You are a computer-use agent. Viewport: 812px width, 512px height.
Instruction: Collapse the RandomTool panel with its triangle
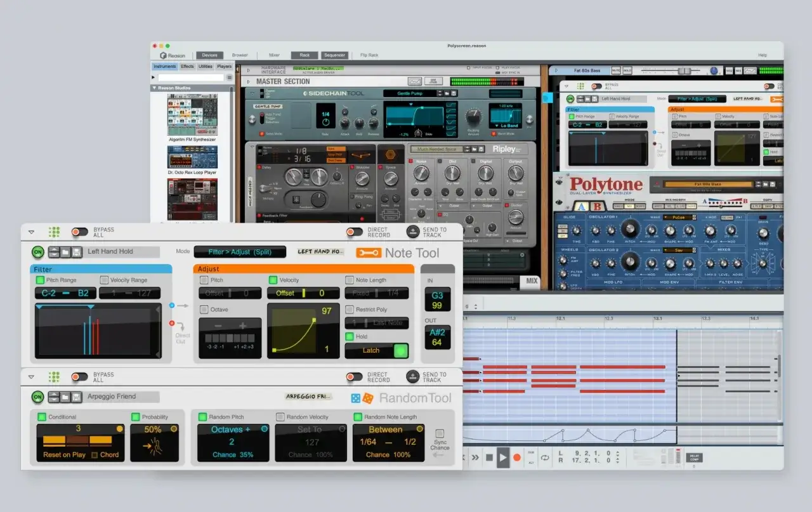point(31,377)
